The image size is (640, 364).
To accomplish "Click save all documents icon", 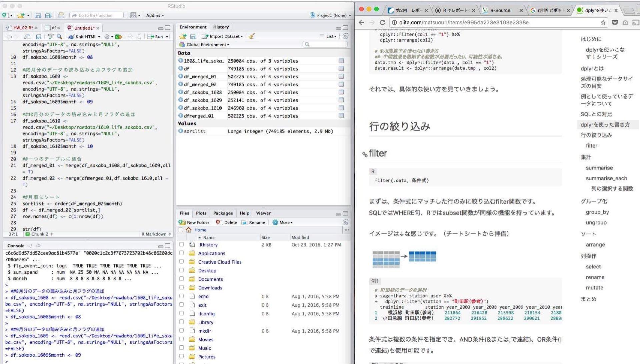I will 48,15.
